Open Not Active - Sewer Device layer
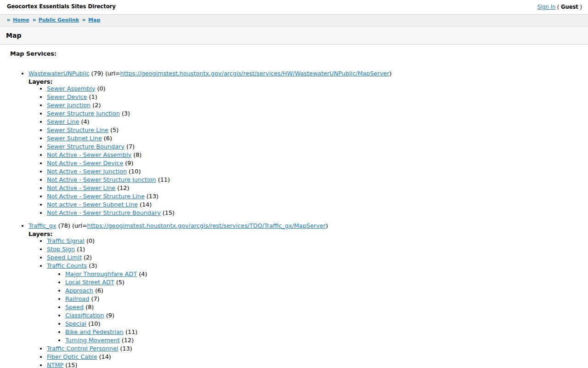 click(85, 163)
